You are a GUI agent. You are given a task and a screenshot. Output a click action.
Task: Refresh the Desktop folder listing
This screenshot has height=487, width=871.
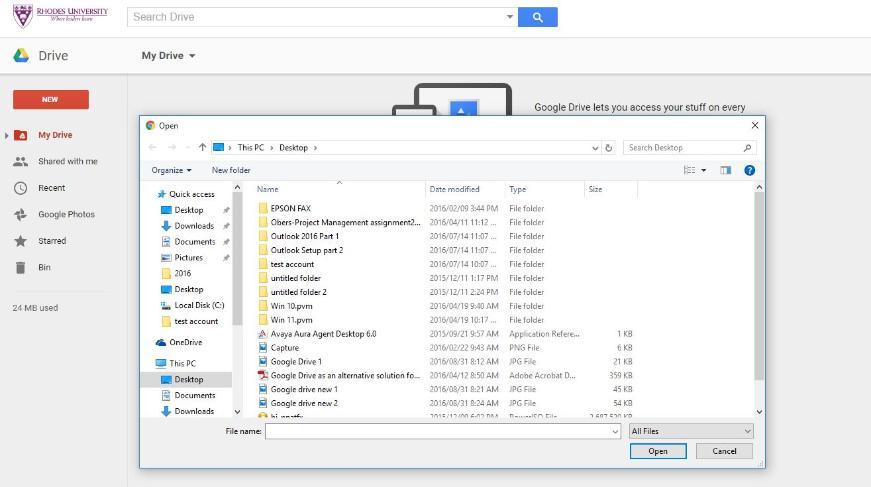[x=609, y=148]
